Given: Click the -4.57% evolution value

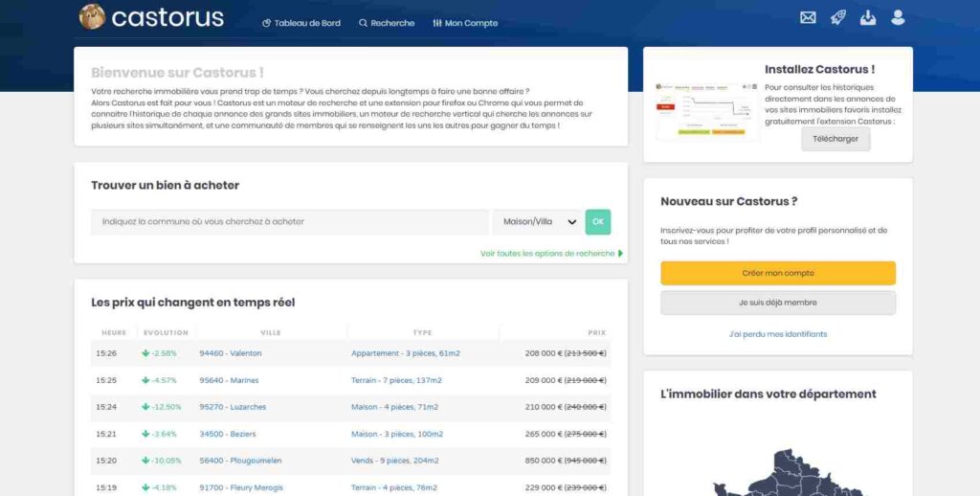Looking at the screenshot, I should point(165,380).
